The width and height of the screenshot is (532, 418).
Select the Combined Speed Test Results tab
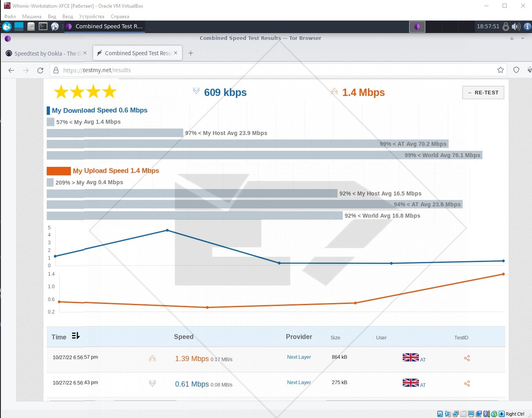click(x=137, y=53)
